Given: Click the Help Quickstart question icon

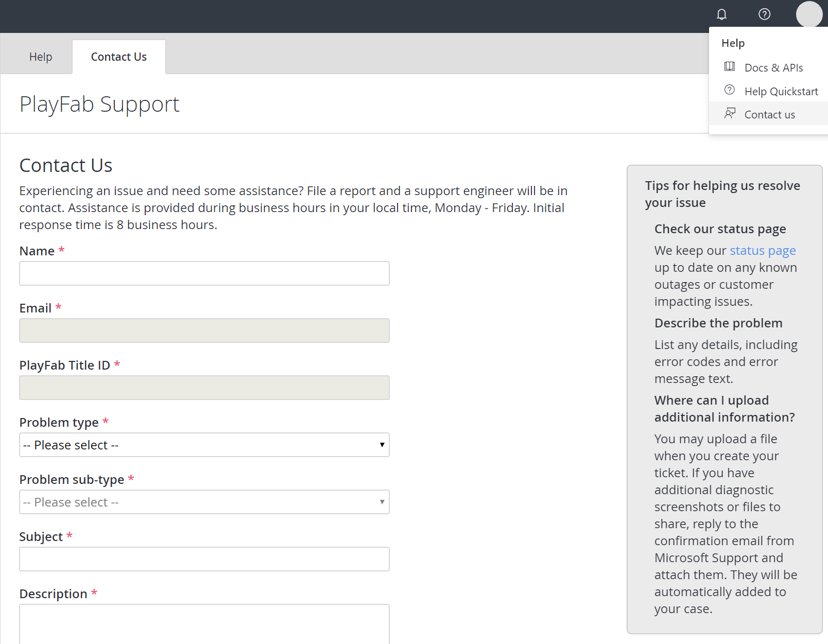Looking at the screenshot, I should point(730,90).
